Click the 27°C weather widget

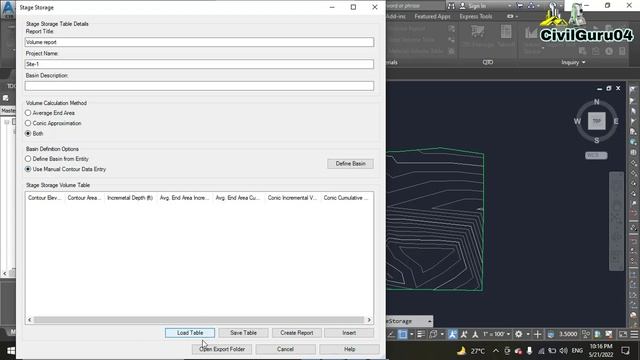tap(471, 351)
